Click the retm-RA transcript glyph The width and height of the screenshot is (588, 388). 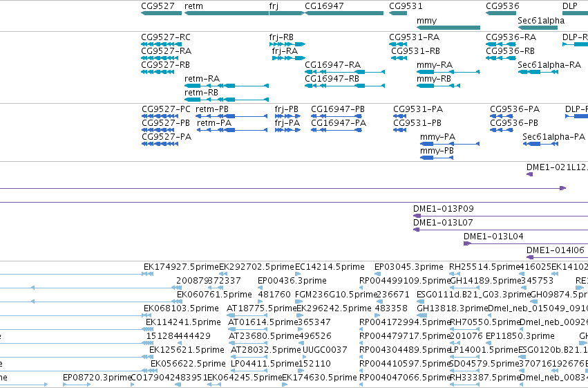(227, 86)
